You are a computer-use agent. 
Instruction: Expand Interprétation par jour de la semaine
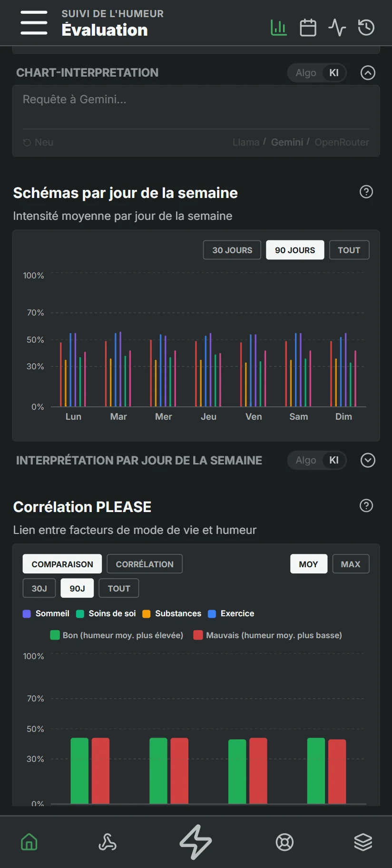368,460
